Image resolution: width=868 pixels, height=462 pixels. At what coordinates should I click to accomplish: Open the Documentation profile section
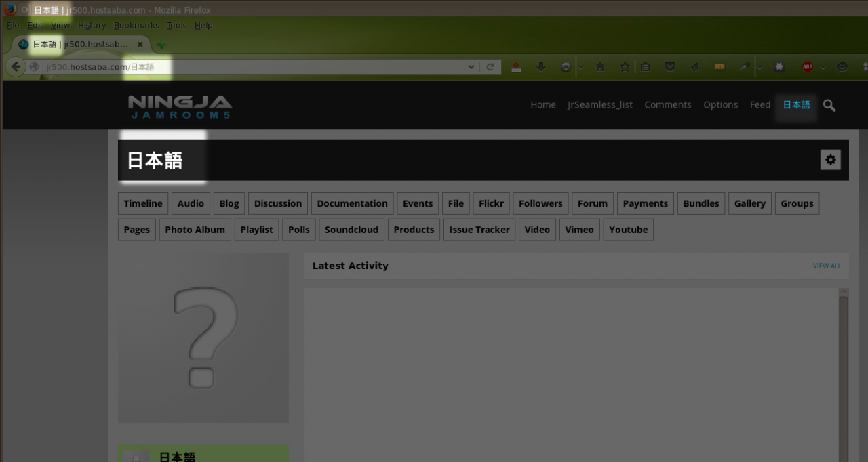(x=352, y=203)
